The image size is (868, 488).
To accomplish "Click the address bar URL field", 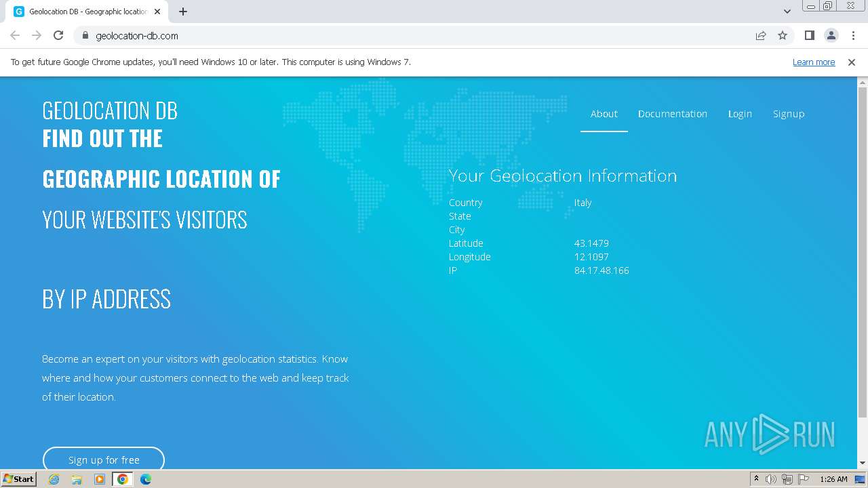I will [414, 35].
